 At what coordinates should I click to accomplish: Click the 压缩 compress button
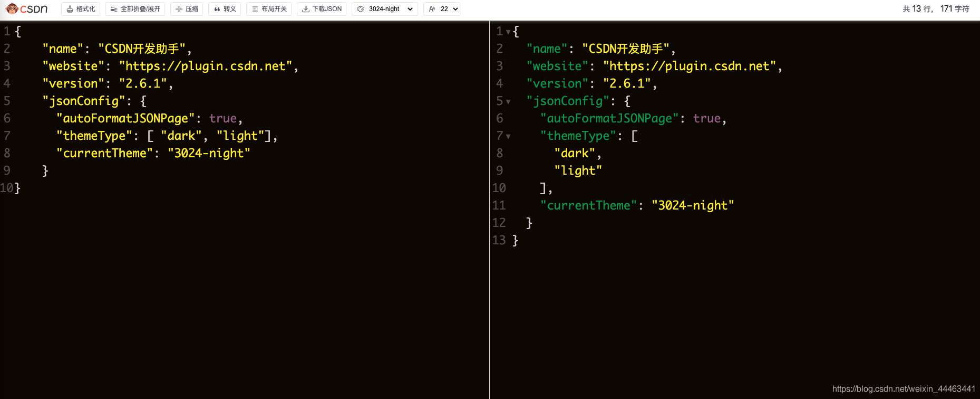187,9
